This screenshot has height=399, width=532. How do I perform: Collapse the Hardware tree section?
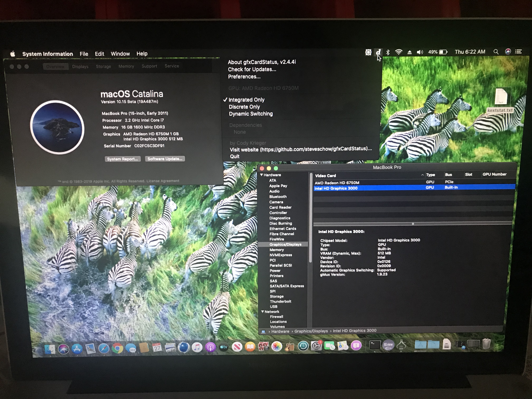261,175
